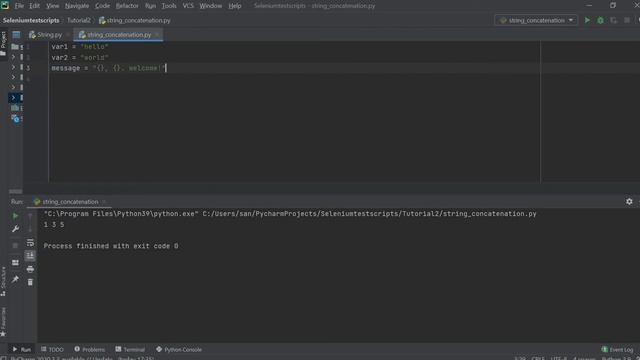Screen dimensions: 640x360
Task: Open Run panel settings gear
Action: 629,201
